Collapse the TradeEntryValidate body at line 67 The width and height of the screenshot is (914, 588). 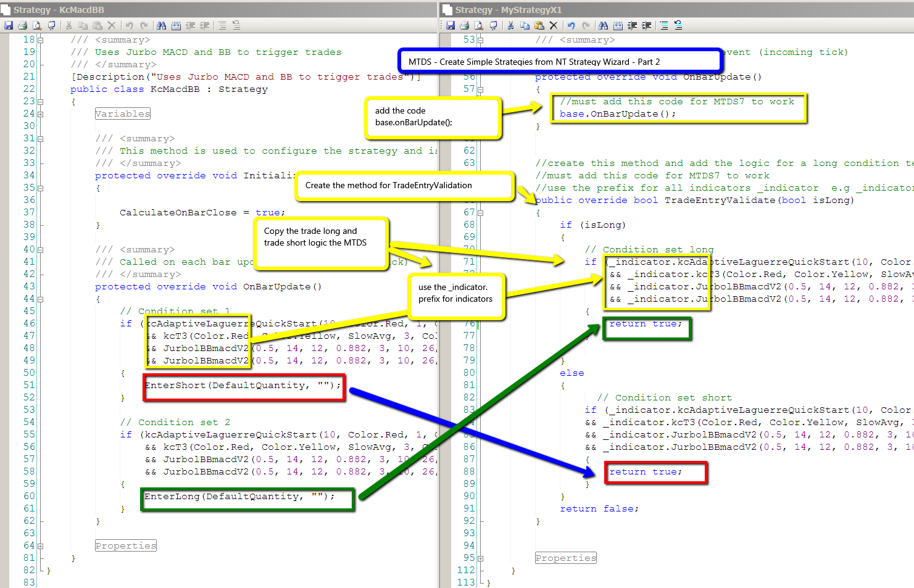click(480, 213)
